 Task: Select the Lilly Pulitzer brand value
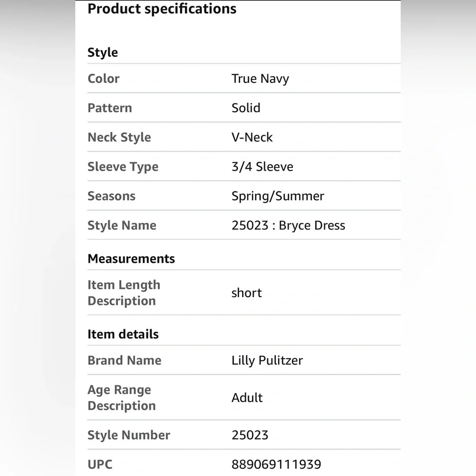click(x=267, y=360)
